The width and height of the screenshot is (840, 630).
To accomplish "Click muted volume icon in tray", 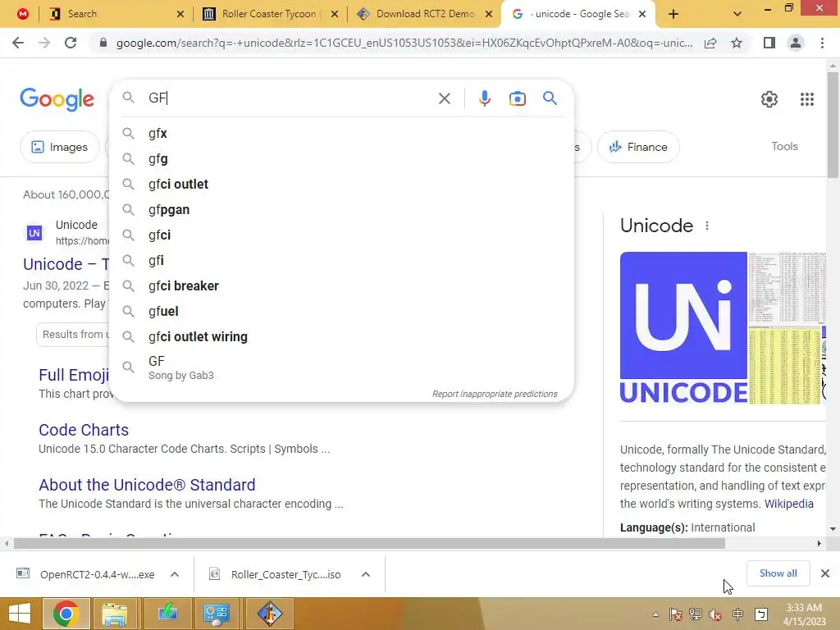I will pyautogui.click(x=714, y=614).
